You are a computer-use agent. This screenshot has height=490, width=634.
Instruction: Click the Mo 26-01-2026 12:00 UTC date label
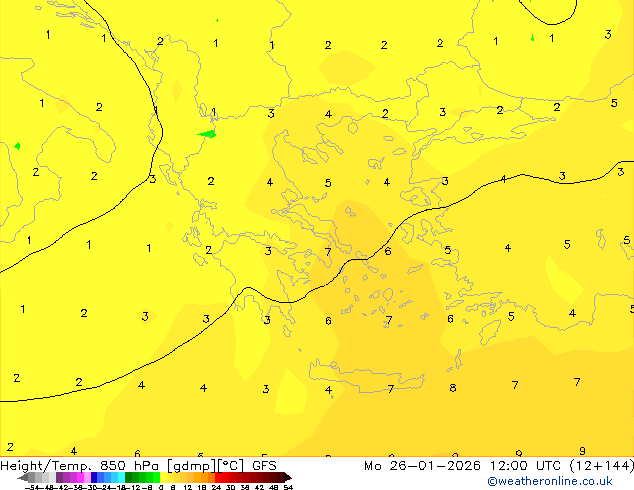[463, 466]
